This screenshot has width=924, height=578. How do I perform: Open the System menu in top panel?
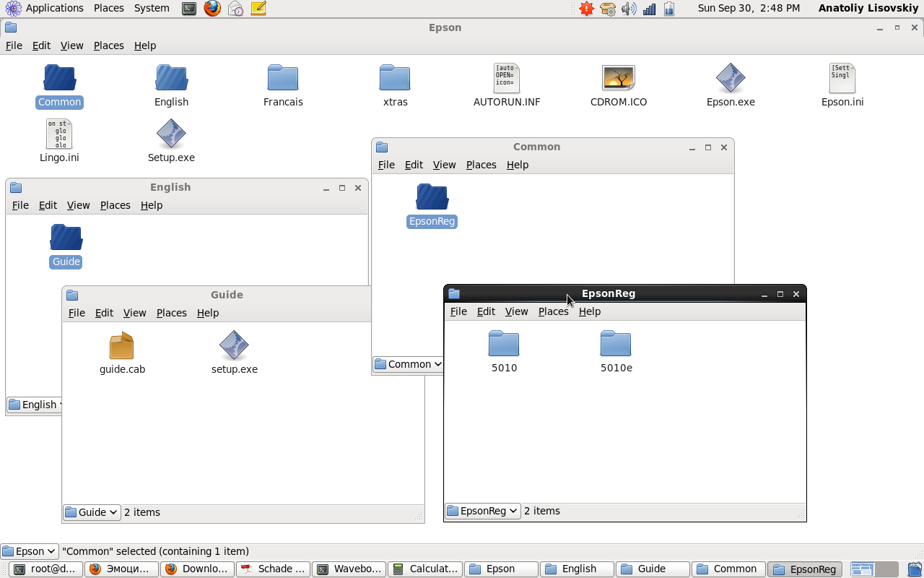coord(152,8)
